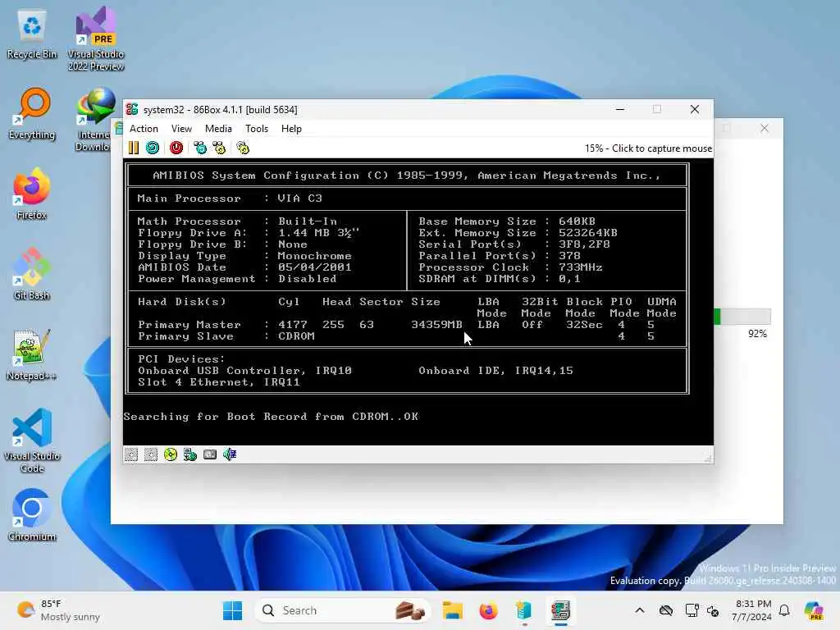Expand the hidden system tray icons chevron

coord(640,610)
